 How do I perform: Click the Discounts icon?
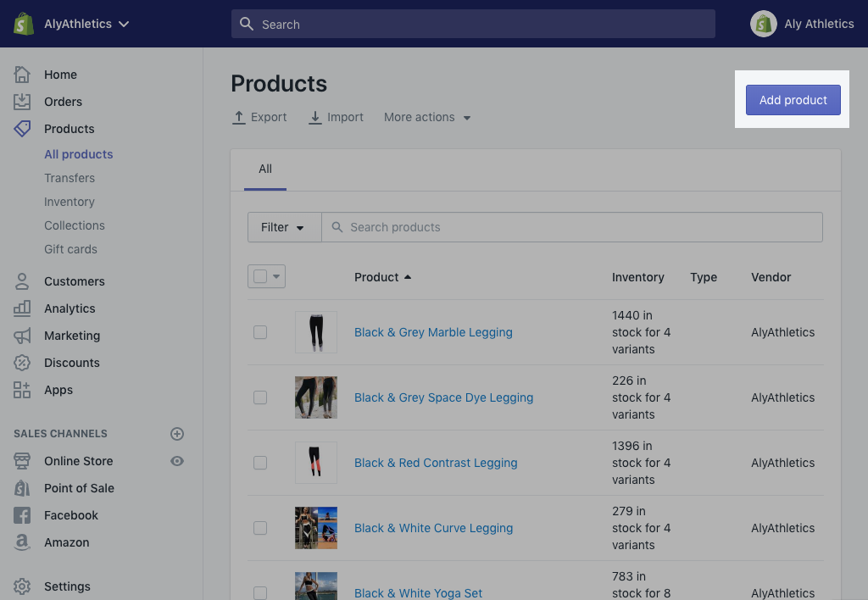pyautogui.click(x=24, y=363)
